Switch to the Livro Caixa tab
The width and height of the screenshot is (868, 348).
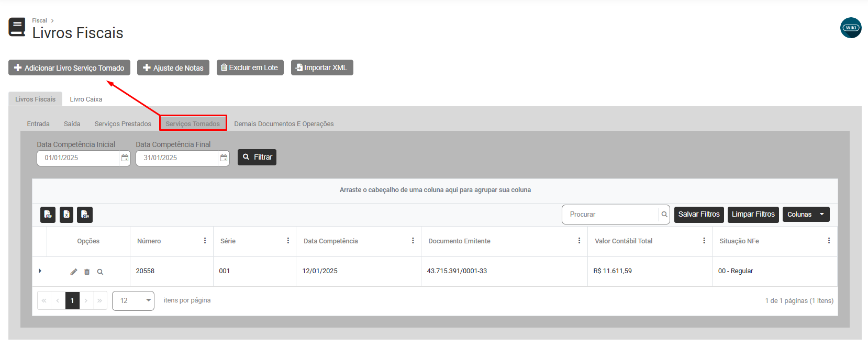coord(86,99)
